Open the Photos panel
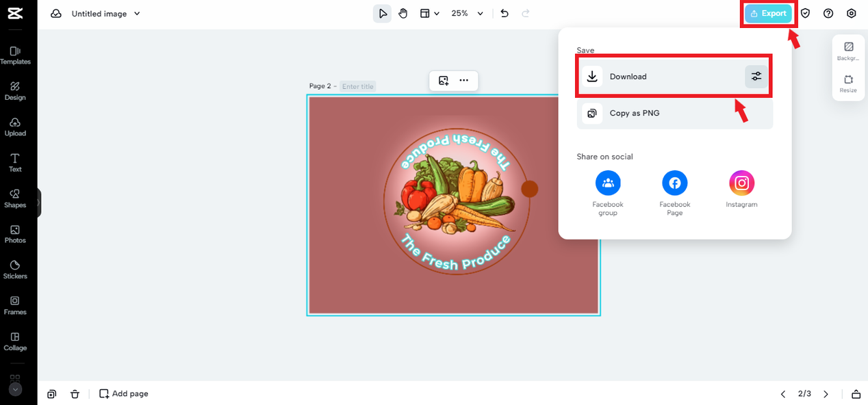Screen dimensions: 868x405 tap(15, 234)
